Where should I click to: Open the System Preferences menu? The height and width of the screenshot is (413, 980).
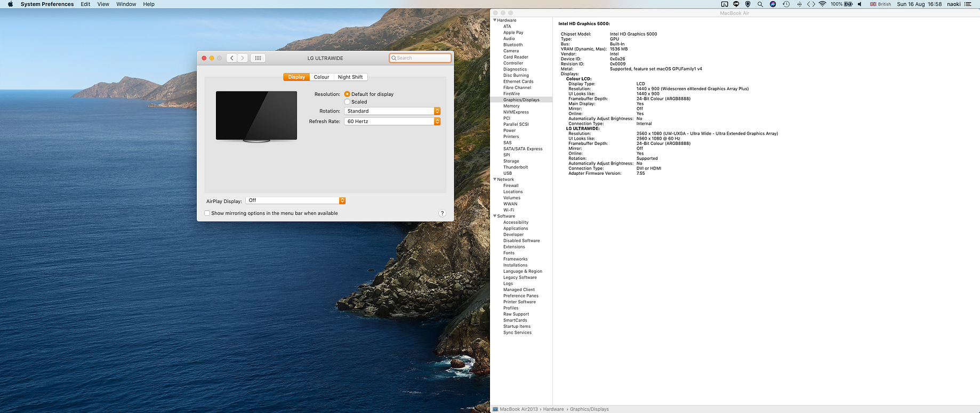47,4
